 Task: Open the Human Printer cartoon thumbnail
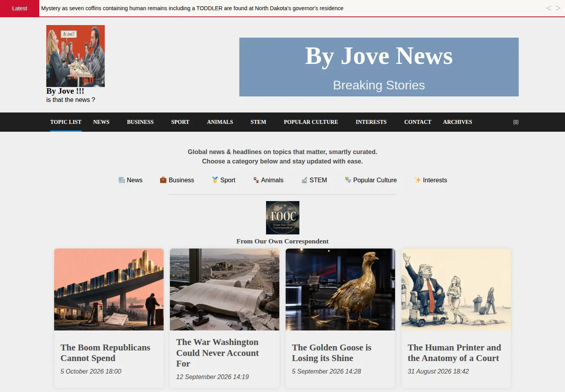[x=456, y=289]
